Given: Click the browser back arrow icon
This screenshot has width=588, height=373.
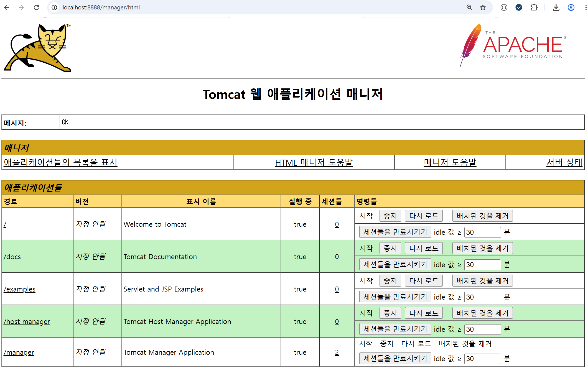Looking at the screenshot, I should 7,7.
